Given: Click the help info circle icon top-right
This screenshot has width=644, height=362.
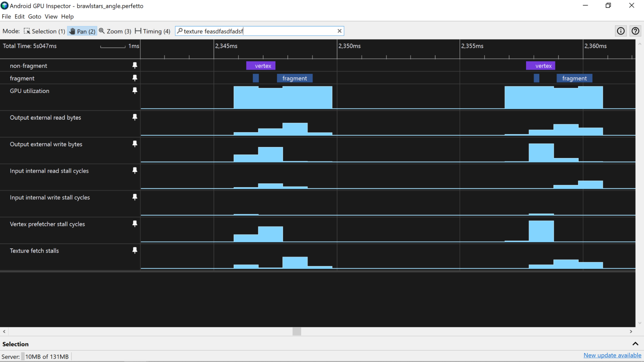Looking at the screenshot, I should pos(620,31).
